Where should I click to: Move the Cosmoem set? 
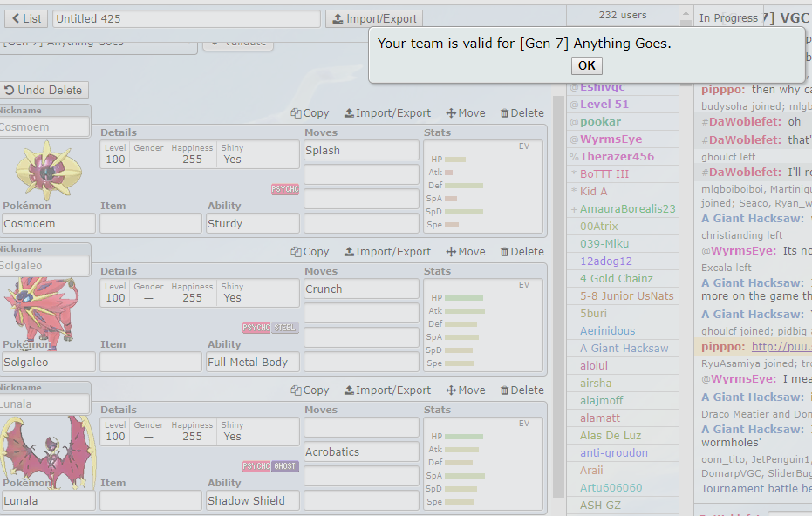(466, 112)
